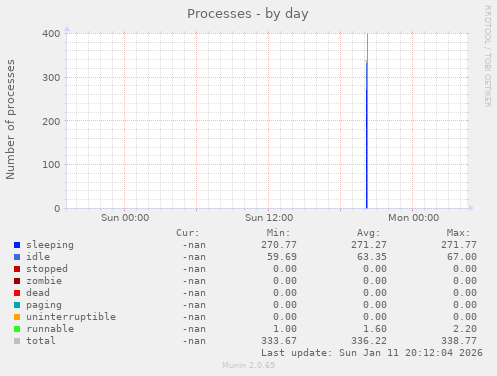This screenshot has width=497, height=376.
Task: Click the graph title 'Processes - by day'
Action: point(248,14)
